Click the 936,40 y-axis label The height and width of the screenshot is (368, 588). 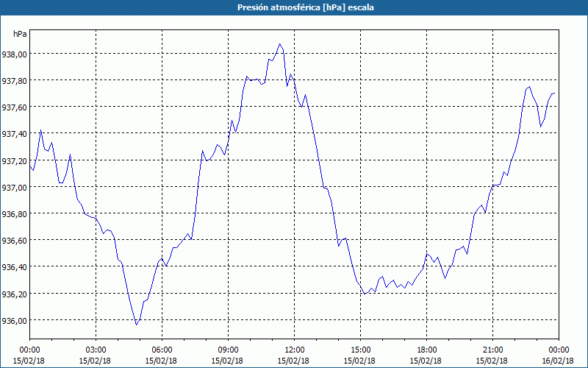[x=15, y=267]
